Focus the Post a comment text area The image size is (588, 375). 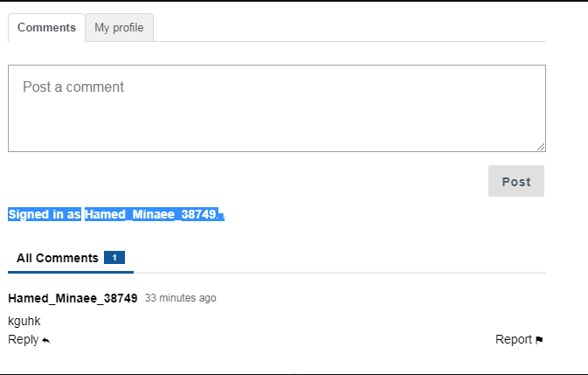point(277,108)
